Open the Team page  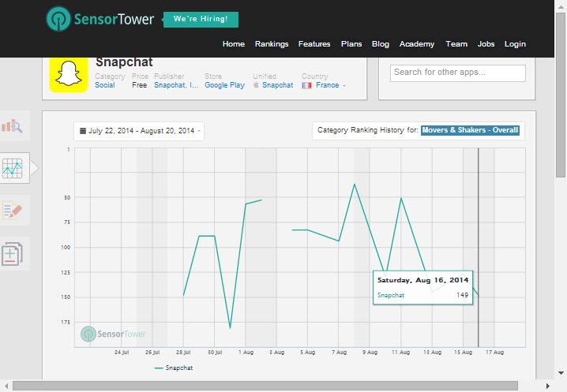click(x=456, y=43)
